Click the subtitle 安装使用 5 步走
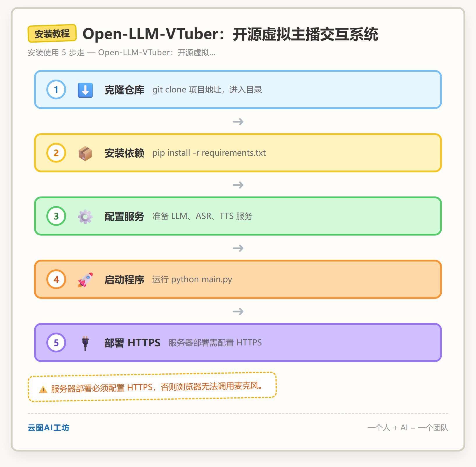Viewport: 476px width, 467px height. click(x=121, y=52)
